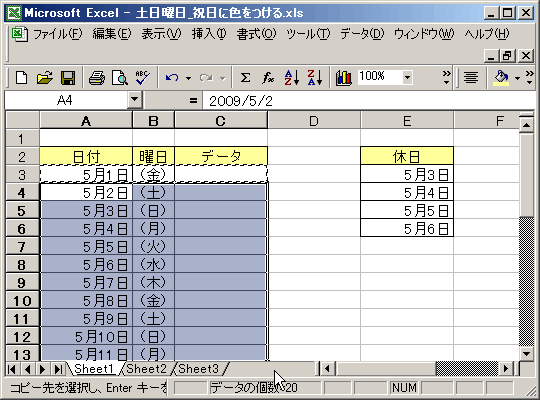Image resolution: width=540 pixels, height=400 pixels.
Task: Select the Sheet1 tab
Action: click(94, 369)
